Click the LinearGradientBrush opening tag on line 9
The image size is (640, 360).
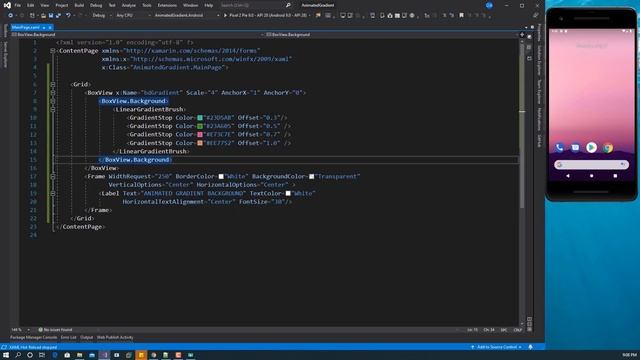tap(149, 109)
